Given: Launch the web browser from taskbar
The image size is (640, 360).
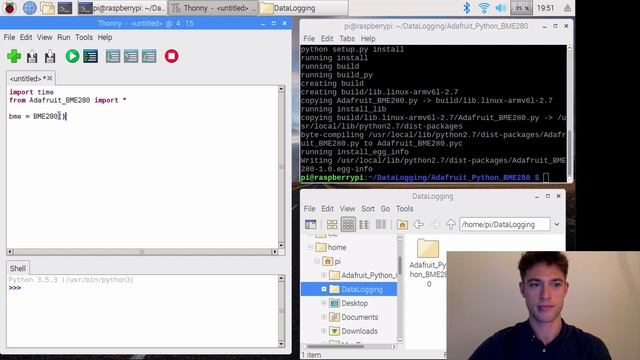Looking at the screenshot, I should 29,8.
